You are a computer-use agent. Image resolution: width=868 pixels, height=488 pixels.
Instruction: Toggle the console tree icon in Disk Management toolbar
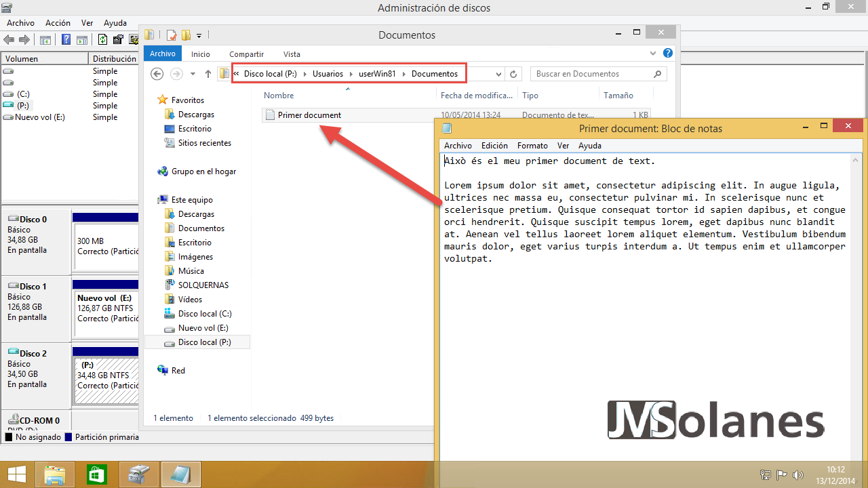coord(45,40)
